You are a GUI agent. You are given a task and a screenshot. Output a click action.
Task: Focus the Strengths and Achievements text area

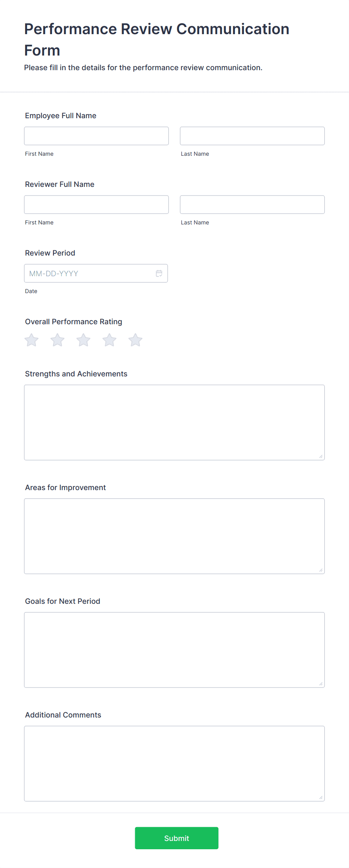point(174,423)
